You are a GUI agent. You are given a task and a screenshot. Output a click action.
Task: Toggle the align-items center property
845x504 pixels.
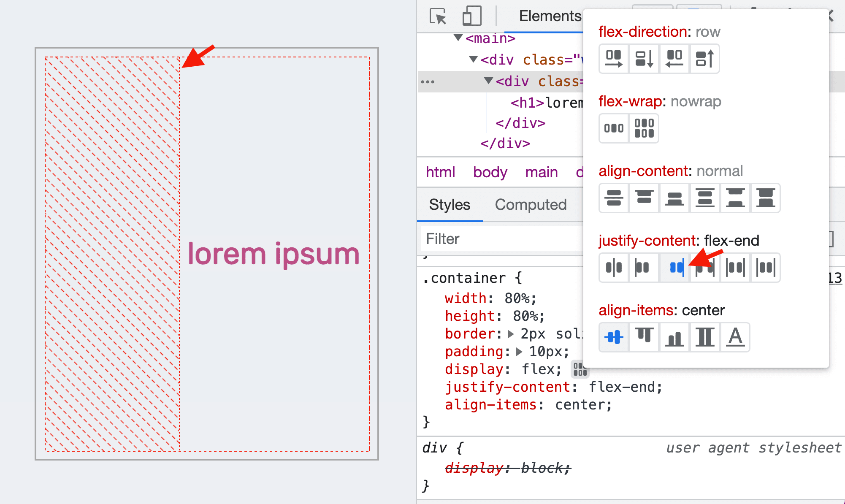pyautogui.click(x=612, y=336)
